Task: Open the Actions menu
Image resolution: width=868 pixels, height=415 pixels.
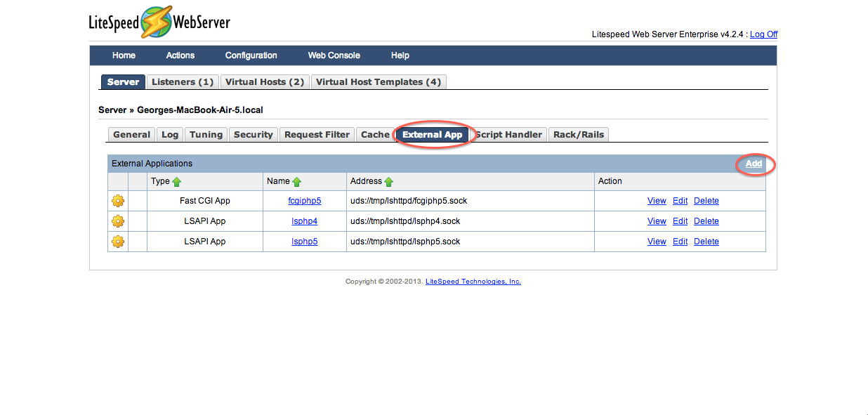Action: coord(180,55)
